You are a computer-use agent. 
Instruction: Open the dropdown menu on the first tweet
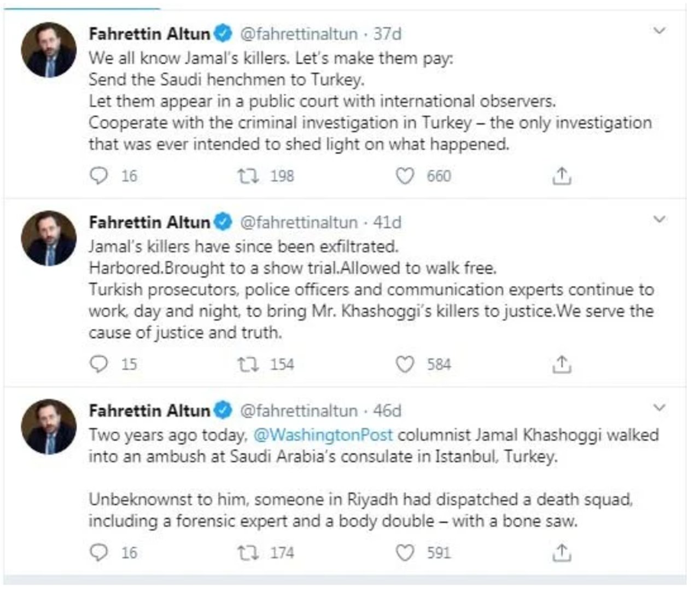coord(658,31)
